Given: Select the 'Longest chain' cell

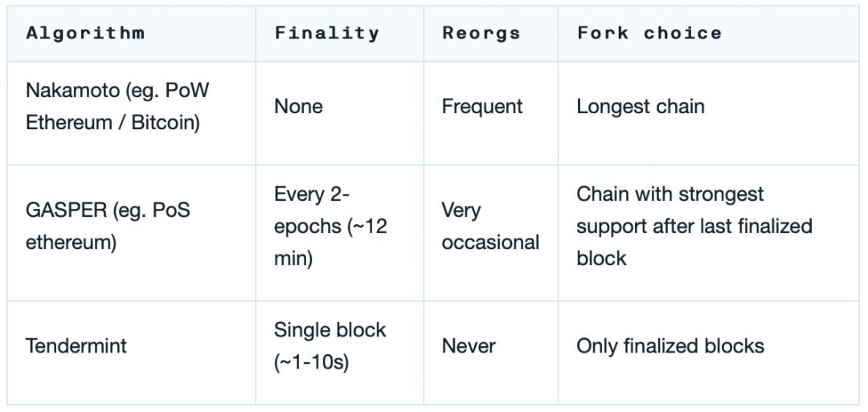Looking at the screenshot, I should coord(641,107).
